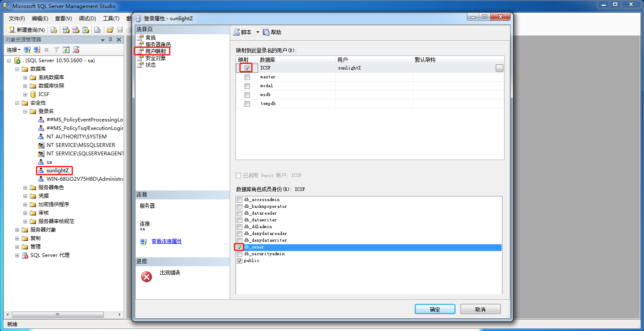Viewport: 644px width, 331px height.
Task: Expand the 数据库快照 tree node
Action: pyautogui.click(x=25, y=86)
